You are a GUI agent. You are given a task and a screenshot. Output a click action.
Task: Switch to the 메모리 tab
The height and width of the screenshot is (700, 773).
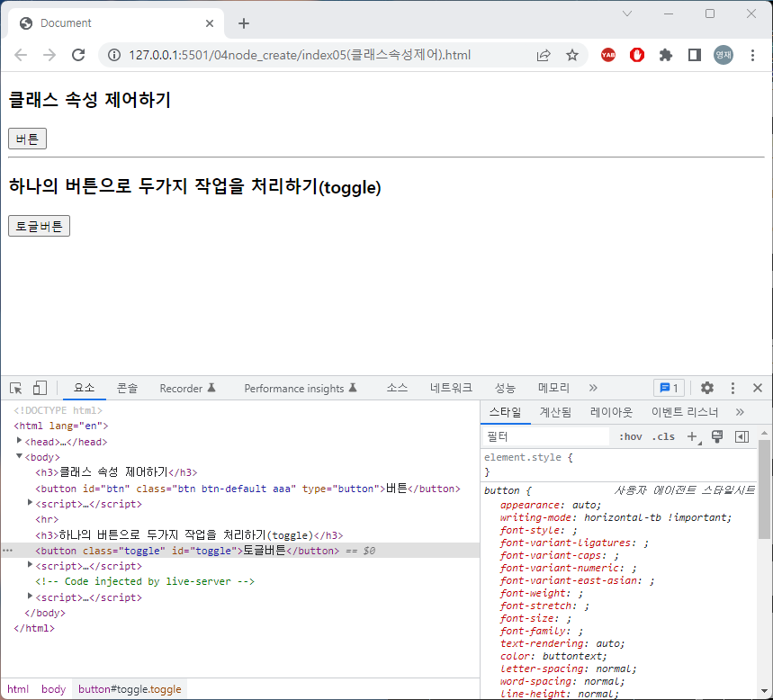(x=553, y=388)
